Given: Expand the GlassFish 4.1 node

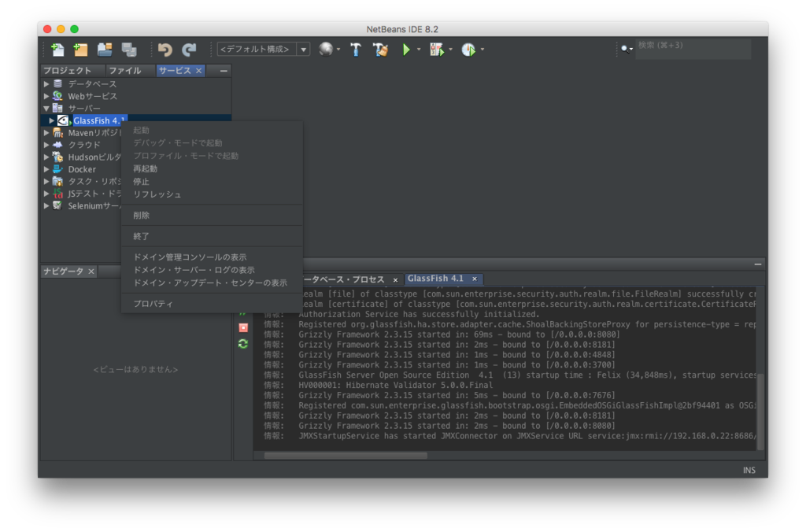Looking at the screenshot, I should click(51, 120).
